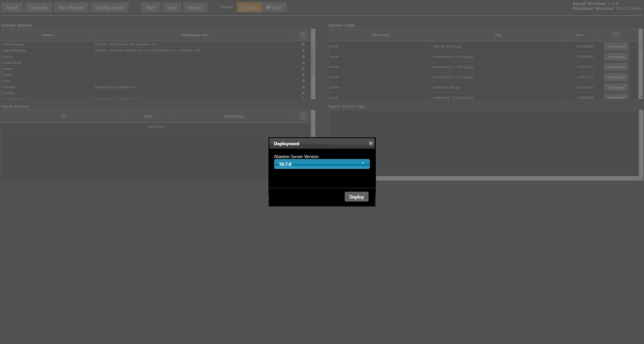Click the Upgrade button
This screenshot has width=644, height=344.
38,7
